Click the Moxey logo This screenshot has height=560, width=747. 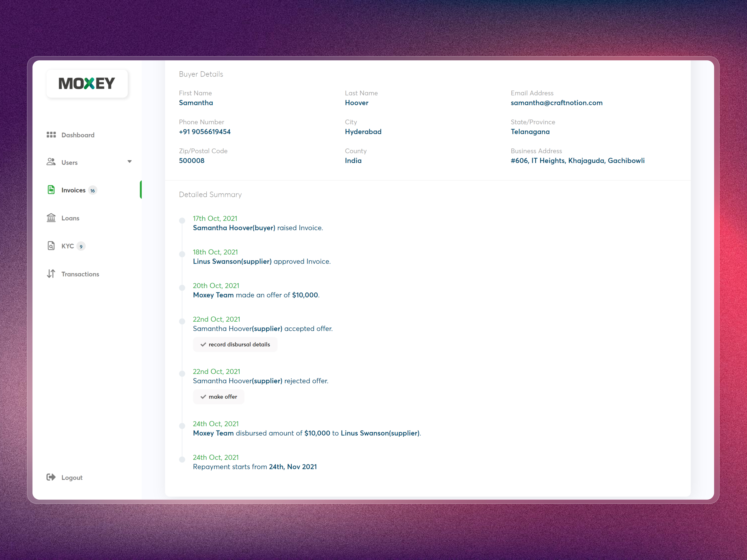[x=87, y=83]
